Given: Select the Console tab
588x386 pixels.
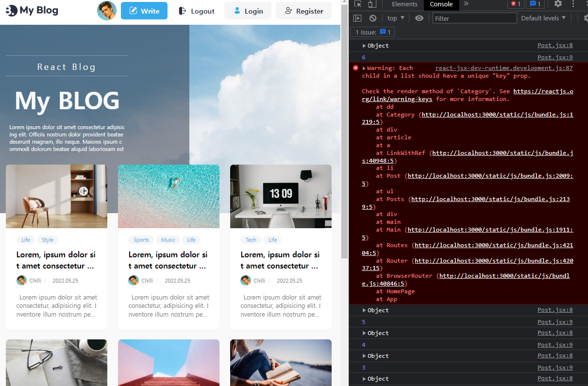Looking at the screenshot, I should 441,4.
